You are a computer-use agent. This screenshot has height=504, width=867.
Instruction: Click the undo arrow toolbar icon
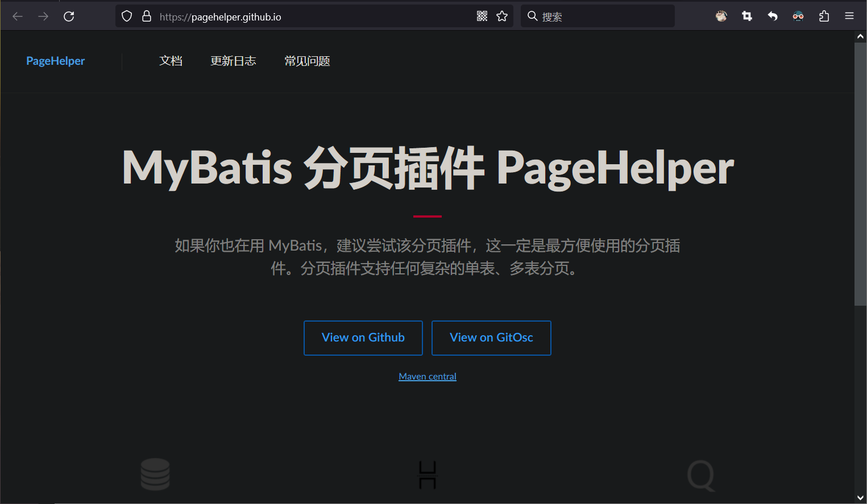point(773,16)
